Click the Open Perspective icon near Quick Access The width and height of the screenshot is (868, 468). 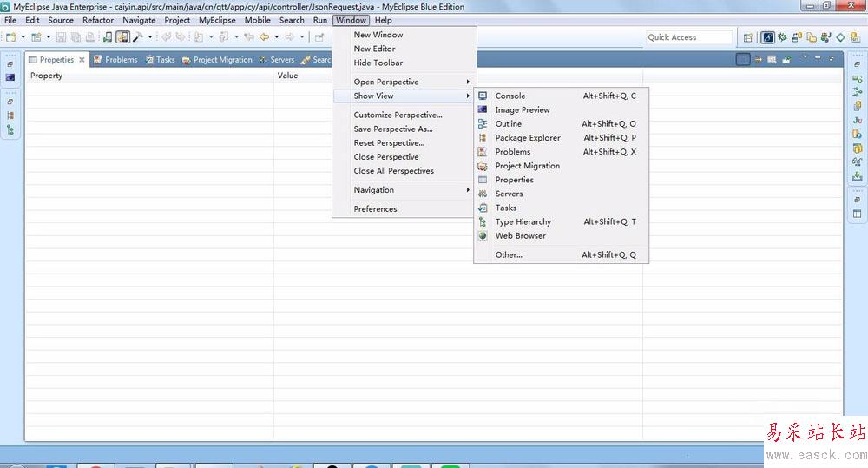click(748, 37)
